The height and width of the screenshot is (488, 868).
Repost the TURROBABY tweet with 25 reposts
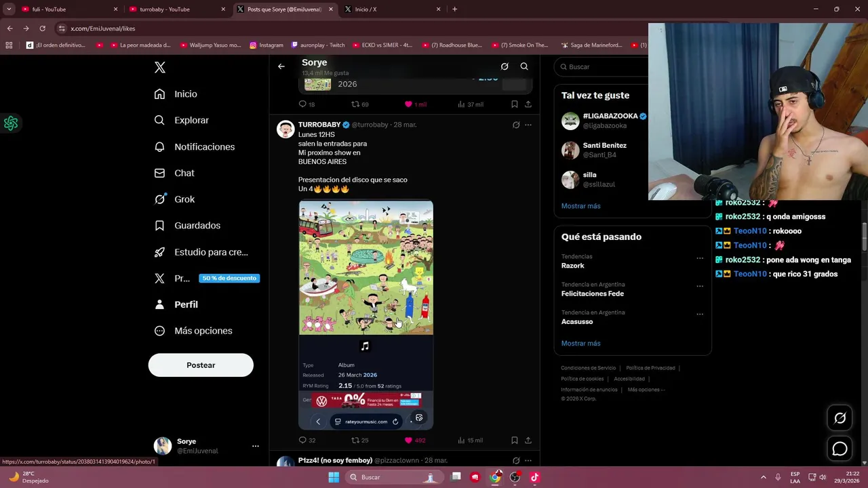tap(355, 440)
